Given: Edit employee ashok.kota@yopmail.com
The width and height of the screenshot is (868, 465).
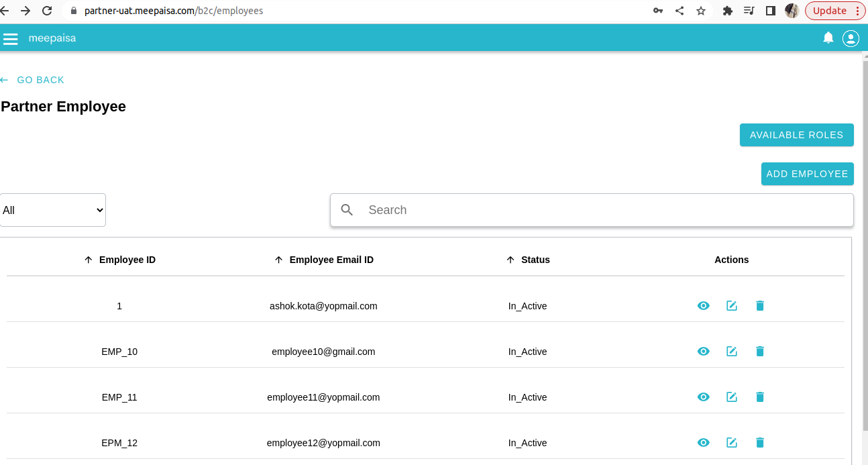Looking at the screenshot, I should (732, 306).
